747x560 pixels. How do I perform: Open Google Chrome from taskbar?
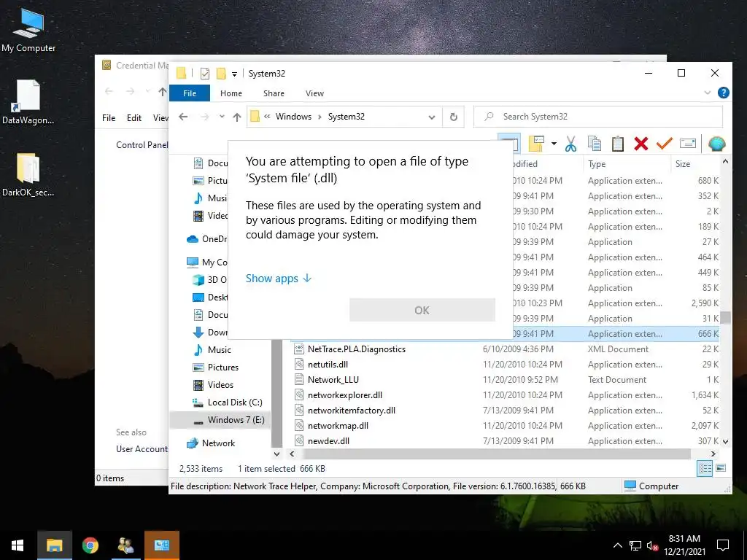[x=90, y=545]
